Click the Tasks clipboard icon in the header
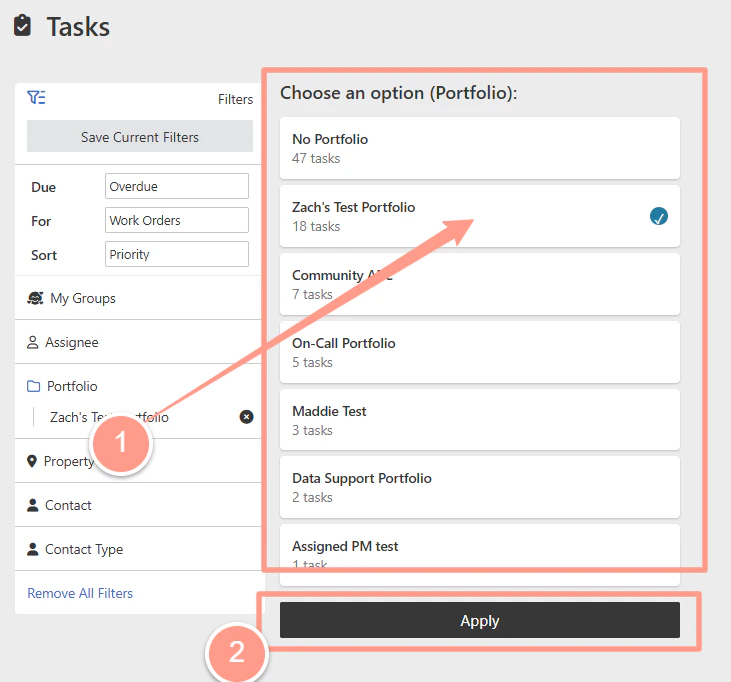 tap(22, 25)
